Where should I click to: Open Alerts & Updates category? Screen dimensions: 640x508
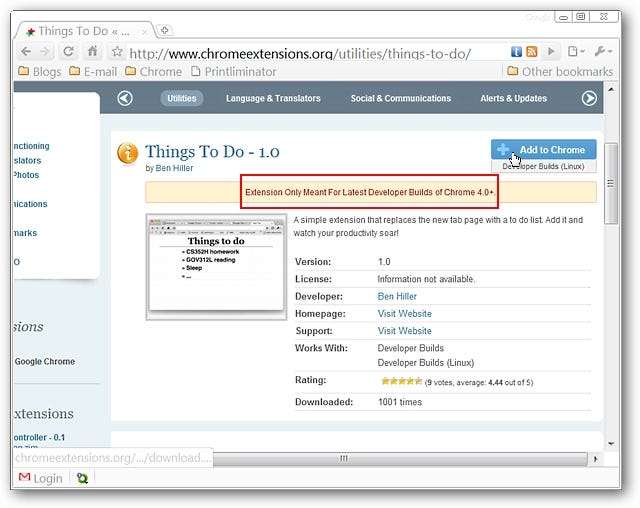click(x=513, y=98)
